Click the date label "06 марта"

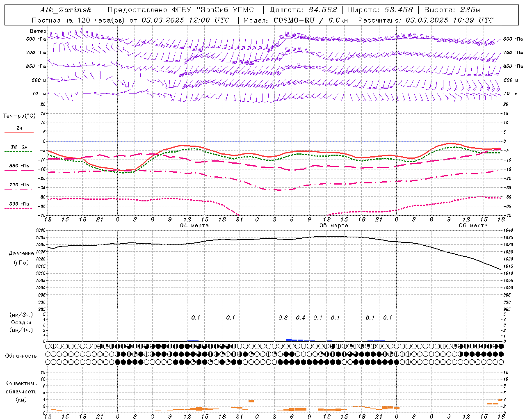coord(473,226)
